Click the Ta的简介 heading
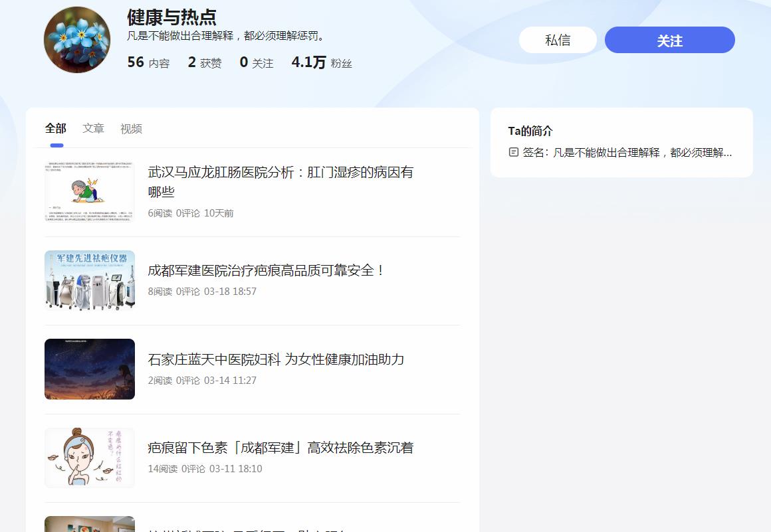The image size is (771, 532). point(530,131)
